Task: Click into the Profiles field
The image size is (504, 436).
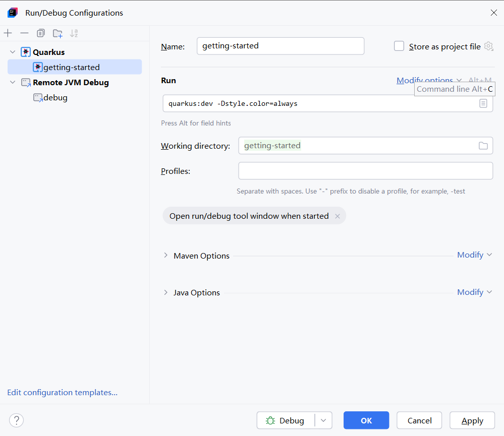Action: click(x=365, y=171)
